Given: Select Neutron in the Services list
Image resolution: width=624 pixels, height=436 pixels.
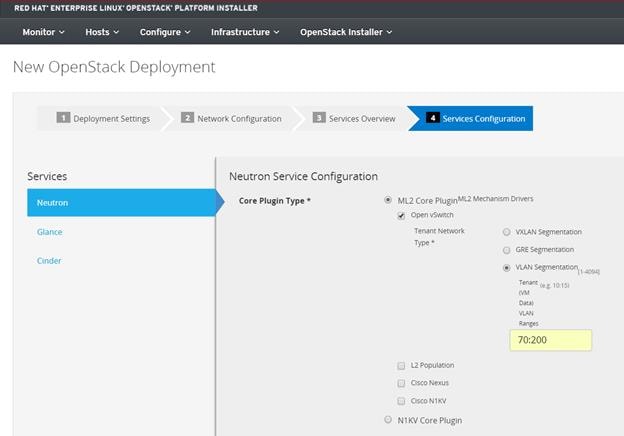Looking at the screenshot, I should pyautogui.click(x=121, y=202).
